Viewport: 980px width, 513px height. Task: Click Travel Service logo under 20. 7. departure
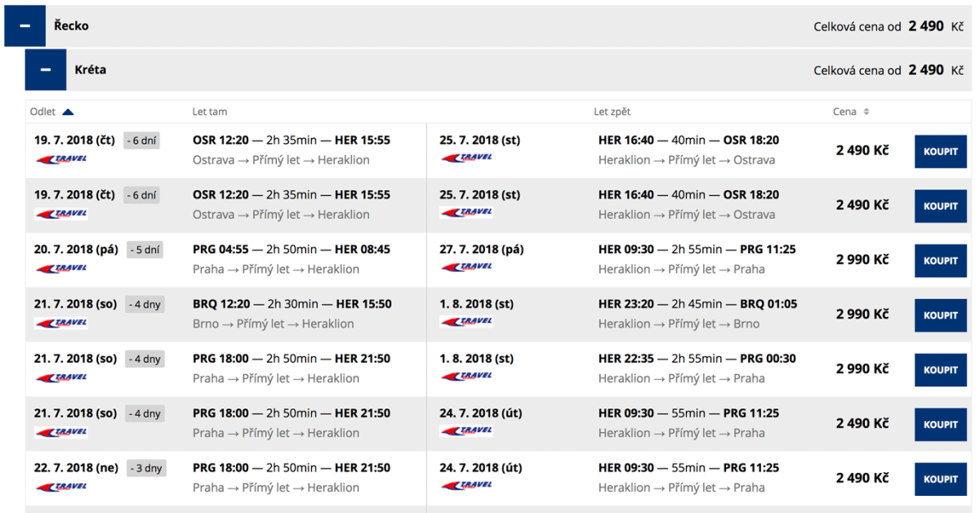[x=61, y=268]
